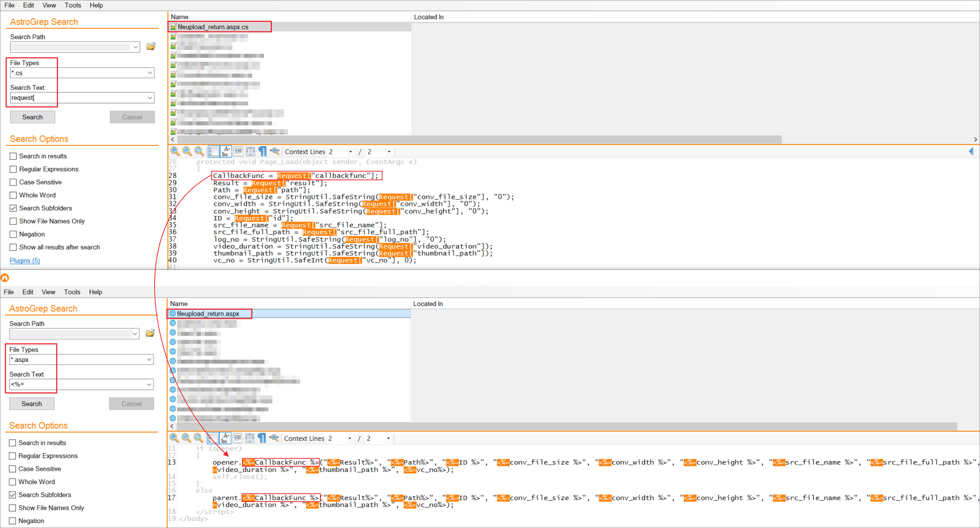The height and width of the screenshot is (528, 980).
Task: Click find-in-results magnifier icon in top window
Action: tap(275, 151)
